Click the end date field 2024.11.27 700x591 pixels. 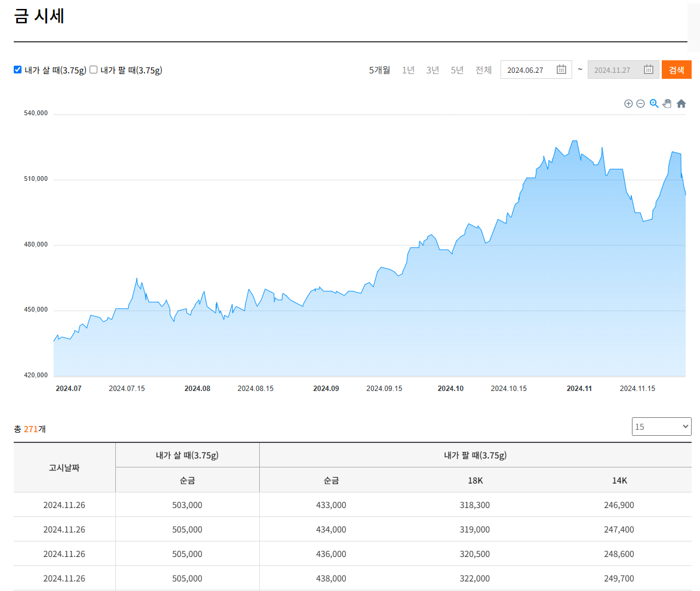click(x=623, y=70)
